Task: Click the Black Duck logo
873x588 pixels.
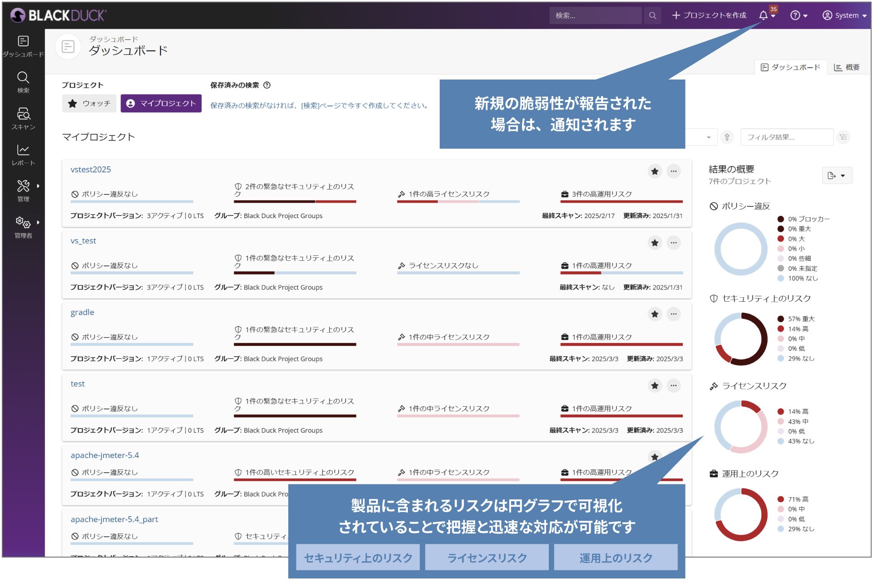Action: point(59,15)
